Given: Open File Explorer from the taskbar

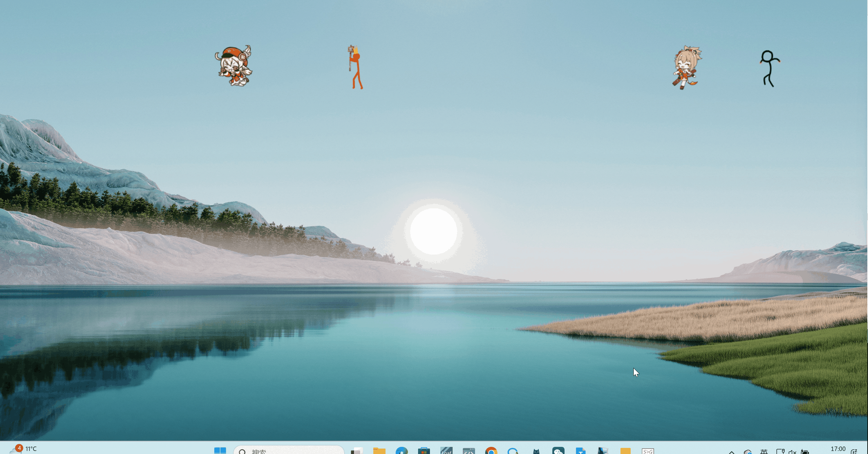Looking at the screenshot, I should click(x=379, y=451).
